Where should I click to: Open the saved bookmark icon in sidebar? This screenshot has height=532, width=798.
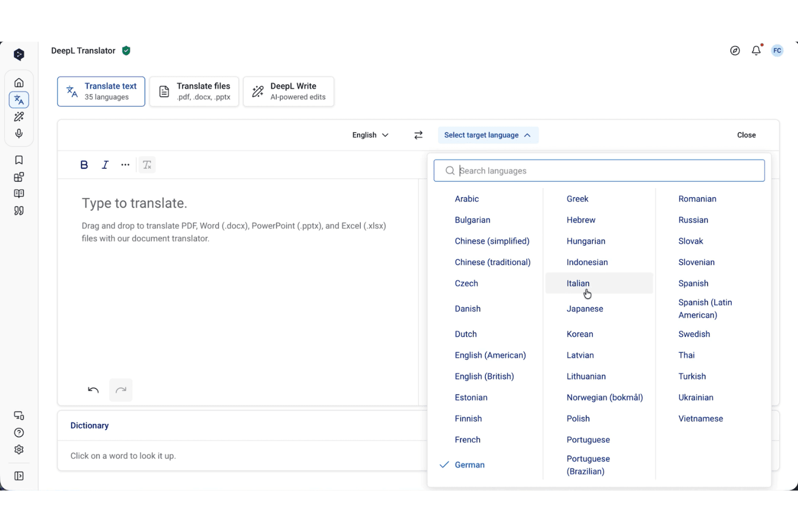tap(19, 160)
